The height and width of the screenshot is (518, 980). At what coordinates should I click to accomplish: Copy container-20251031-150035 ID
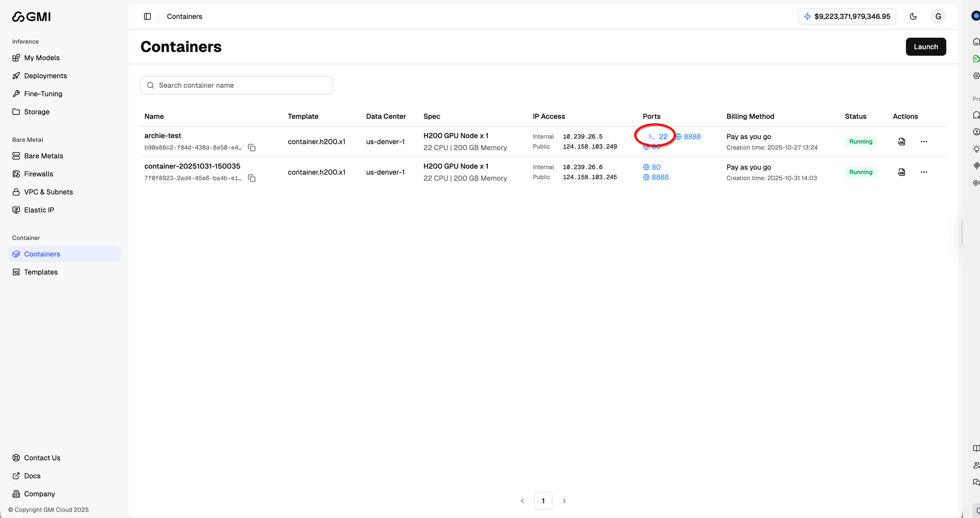[x=252, y=178]
